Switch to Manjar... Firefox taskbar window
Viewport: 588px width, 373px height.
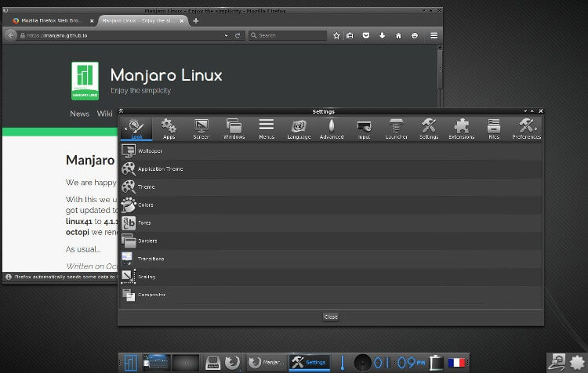tap(267, 363)
